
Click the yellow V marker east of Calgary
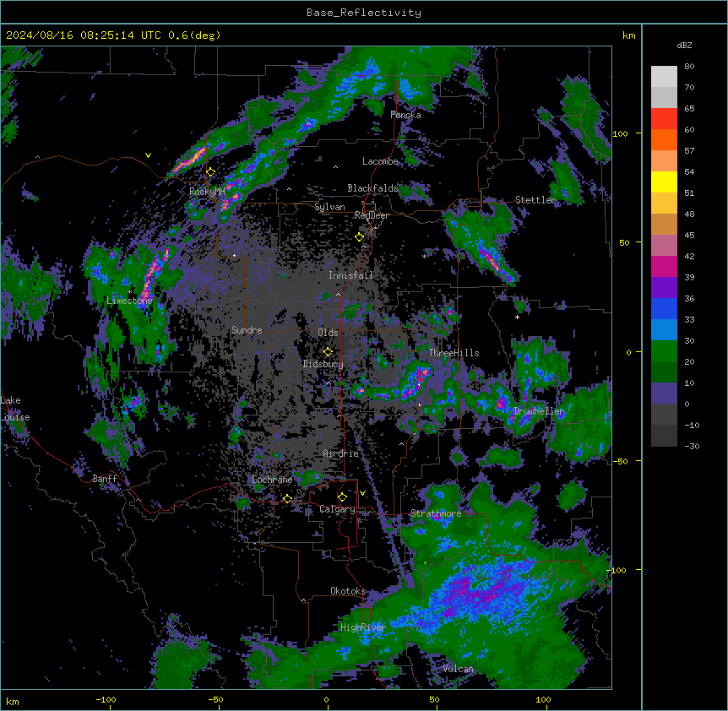(362, 493)
